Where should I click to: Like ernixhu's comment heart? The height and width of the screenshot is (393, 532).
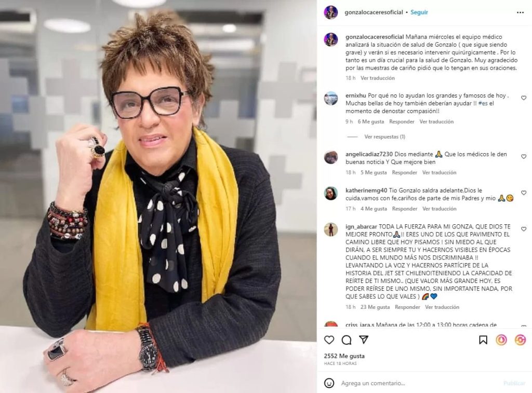click(x=524, y=98)
